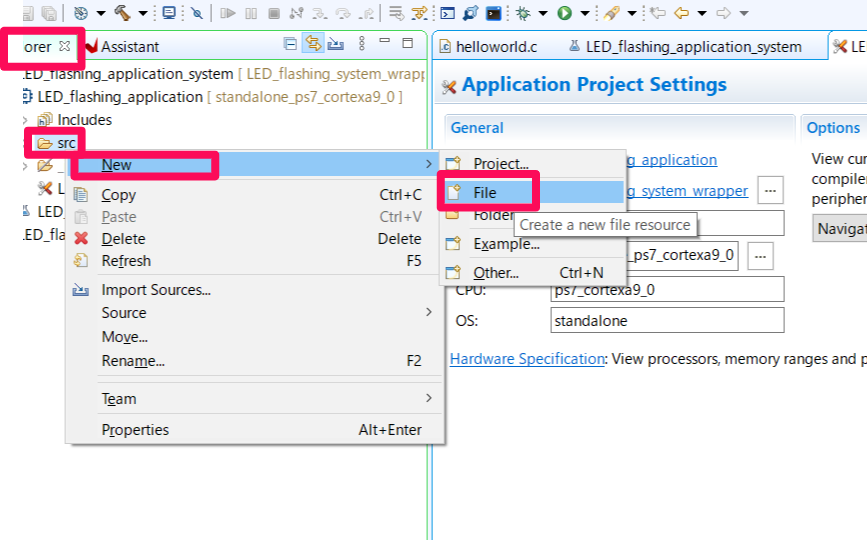The height and width of the screenshot is (540, 867).
Task: Open the Run dropdown arrow
Action: 585,13
